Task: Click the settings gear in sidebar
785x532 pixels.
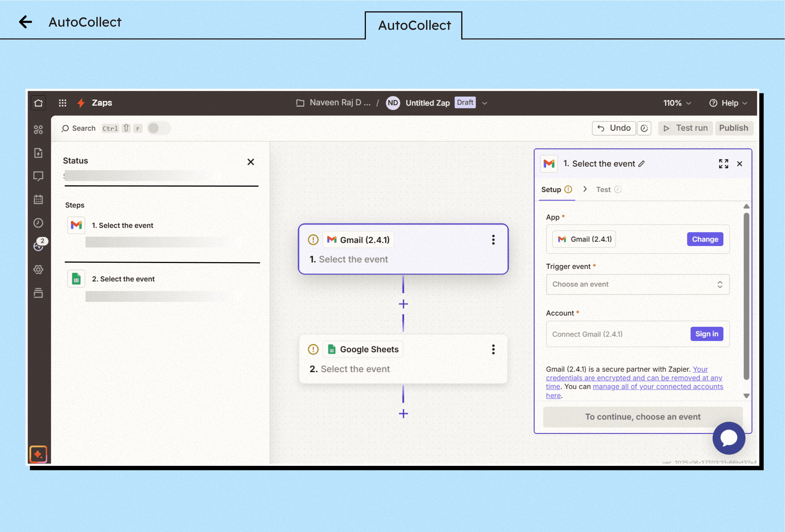Action: [x=38, y=269]
